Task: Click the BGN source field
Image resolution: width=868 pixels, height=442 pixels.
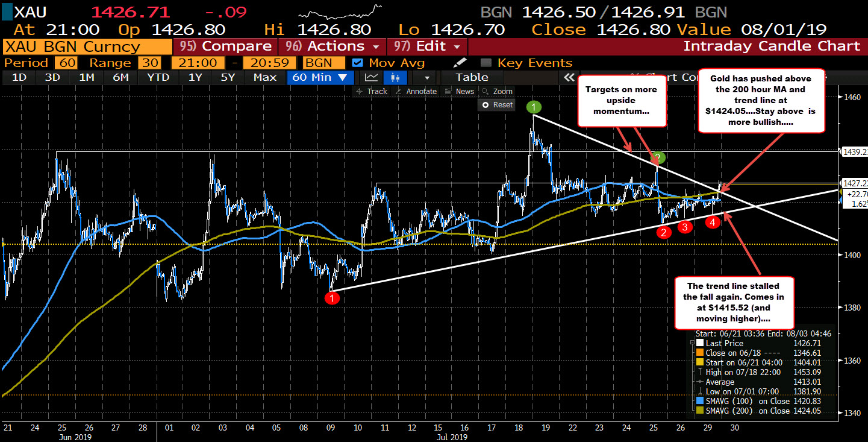Action: [x=324, y=63]
